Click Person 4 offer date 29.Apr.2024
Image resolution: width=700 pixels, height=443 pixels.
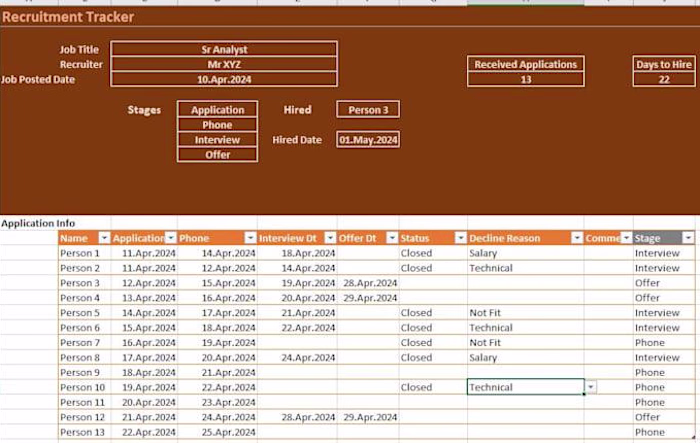pos(368,298)
